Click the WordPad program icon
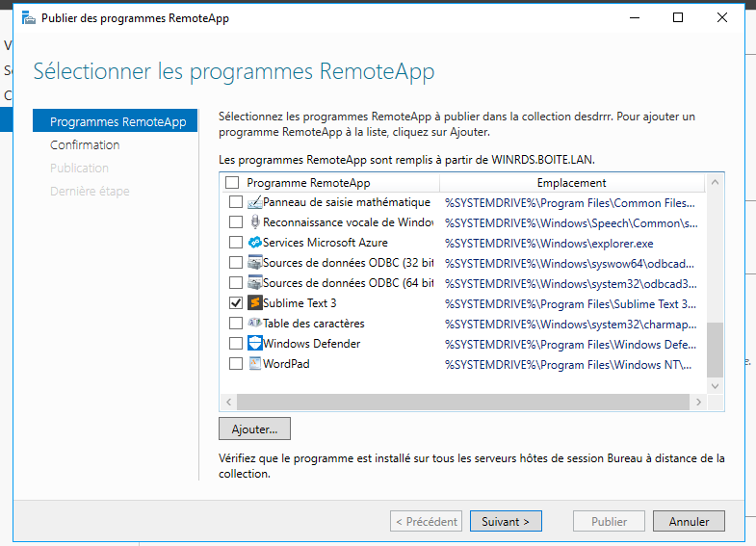 pyautogui.click(x=255, y=364)
